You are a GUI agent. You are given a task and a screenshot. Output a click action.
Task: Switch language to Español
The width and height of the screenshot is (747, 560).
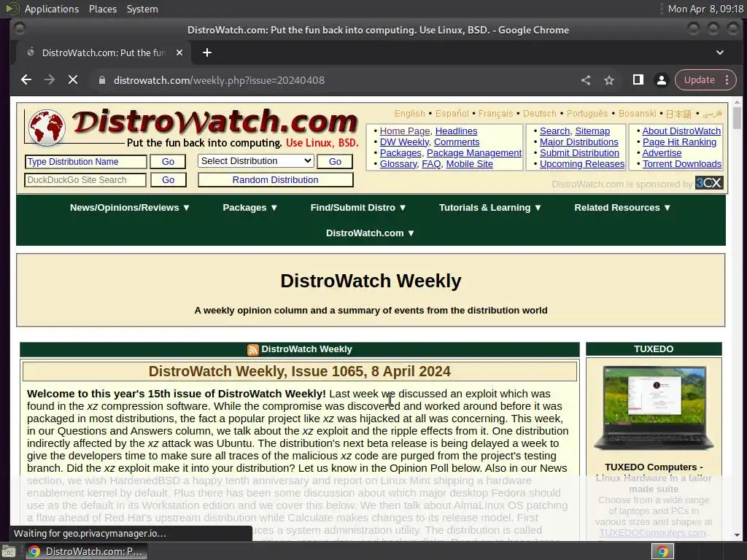452,113
